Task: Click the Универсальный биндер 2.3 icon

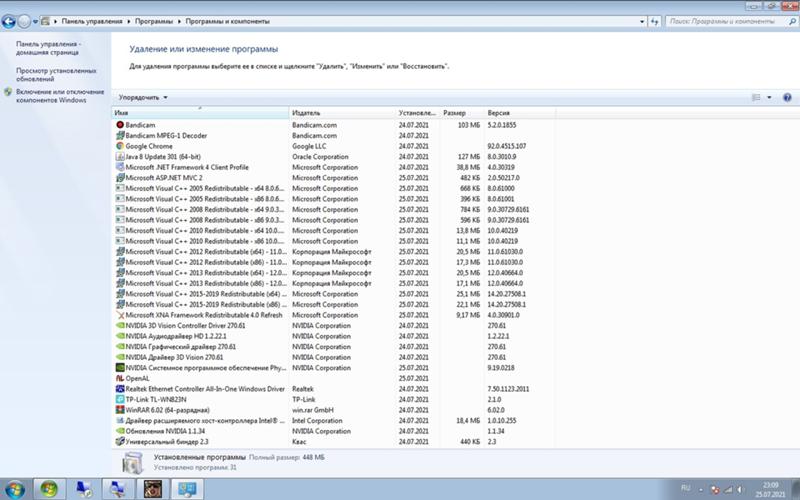Action: click(120, 442)
